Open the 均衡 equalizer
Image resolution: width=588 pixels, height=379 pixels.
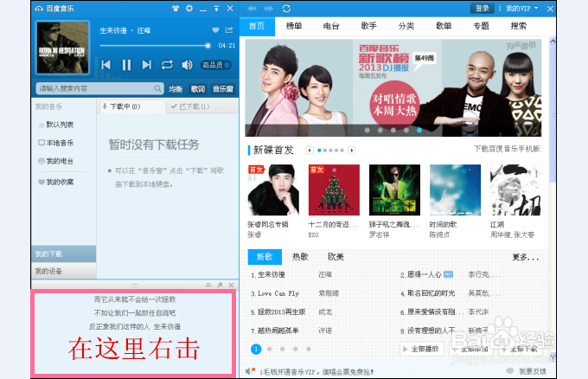(x=176, y=89)
